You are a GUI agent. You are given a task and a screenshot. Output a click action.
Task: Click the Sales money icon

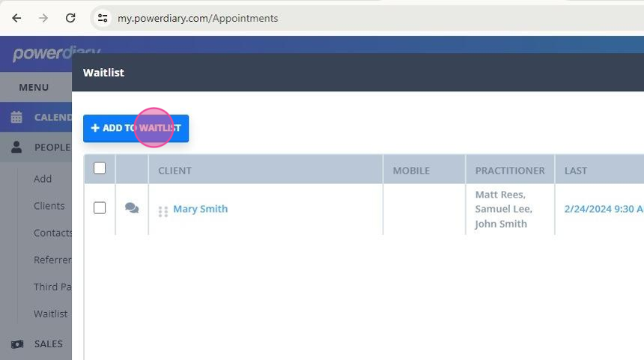[x=16, y=344]
